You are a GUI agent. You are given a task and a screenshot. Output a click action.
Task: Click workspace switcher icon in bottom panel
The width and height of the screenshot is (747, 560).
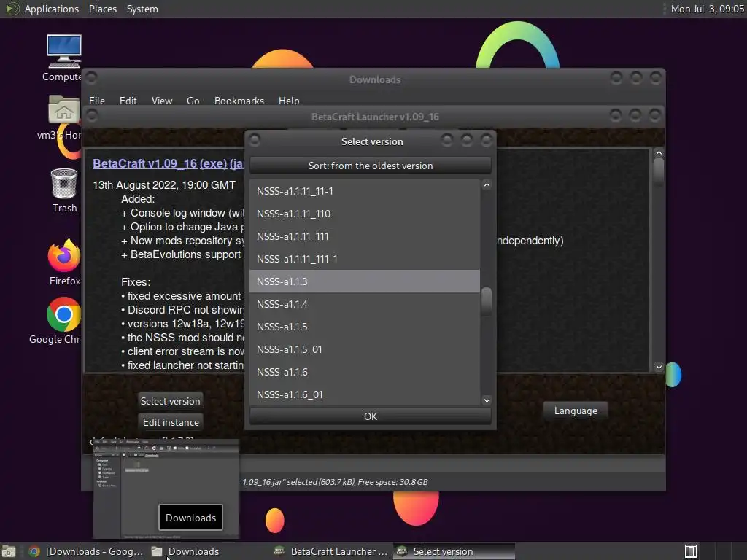point(691,551)
